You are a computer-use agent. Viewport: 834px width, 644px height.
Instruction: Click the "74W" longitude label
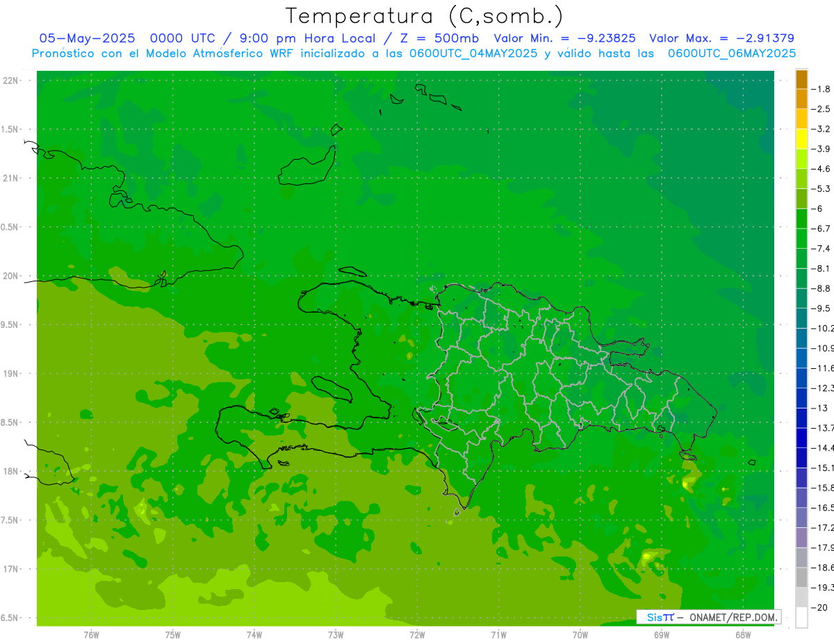(254, 635)
